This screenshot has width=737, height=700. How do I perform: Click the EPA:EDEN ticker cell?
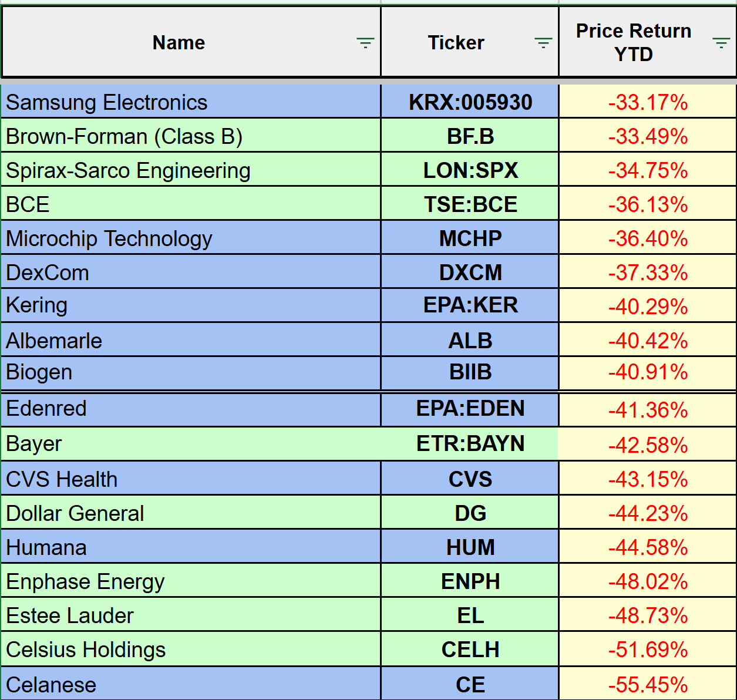470,409
